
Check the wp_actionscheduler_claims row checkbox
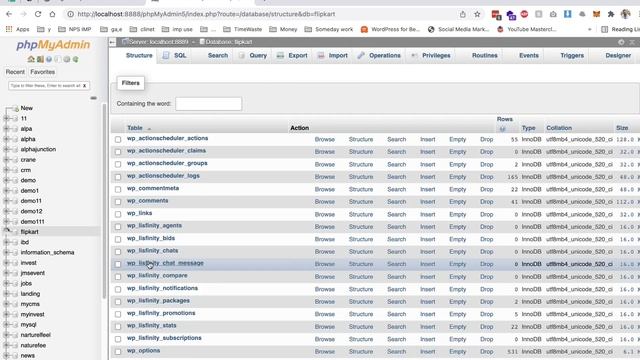[118, 152]
